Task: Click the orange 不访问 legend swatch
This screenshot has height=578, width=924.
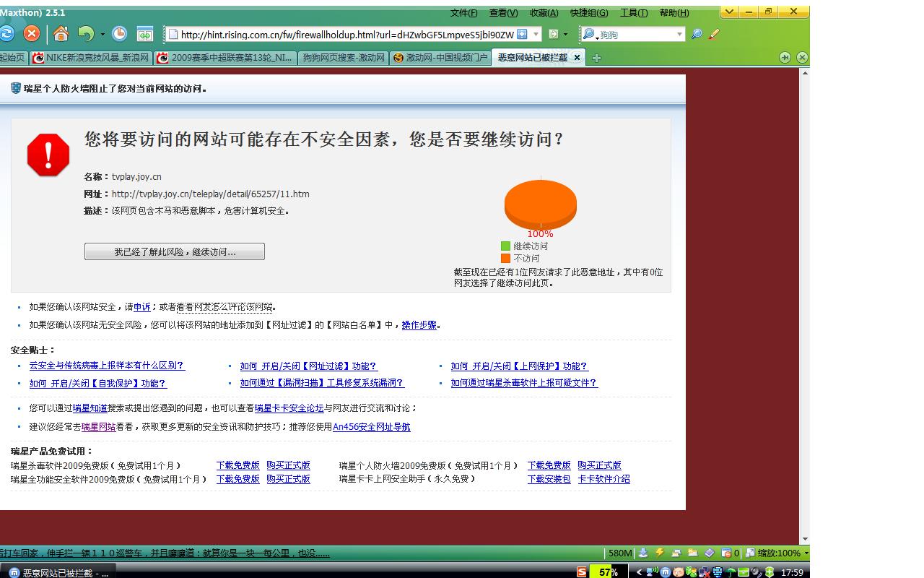Action: click(x=505, y=259)
